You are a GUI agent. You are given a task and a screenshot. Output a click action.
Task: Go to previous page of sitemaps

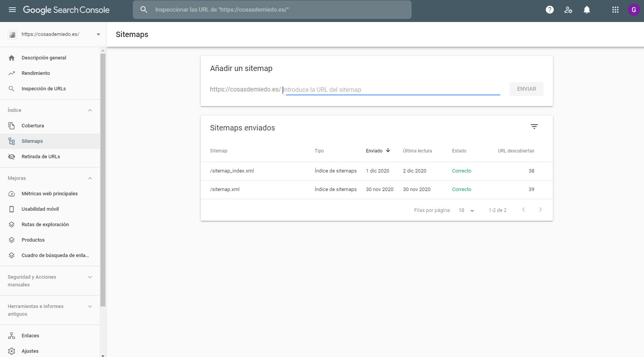click(x=524, y=210)
